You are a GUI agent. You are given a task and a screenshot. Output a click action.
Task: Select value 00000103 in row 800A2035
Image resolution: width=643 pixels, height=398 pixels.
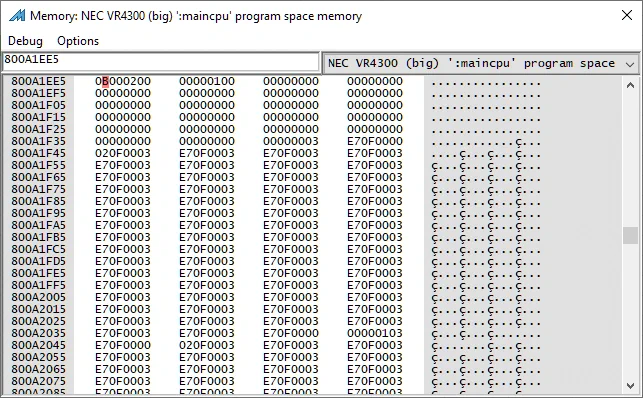[375, 333]
